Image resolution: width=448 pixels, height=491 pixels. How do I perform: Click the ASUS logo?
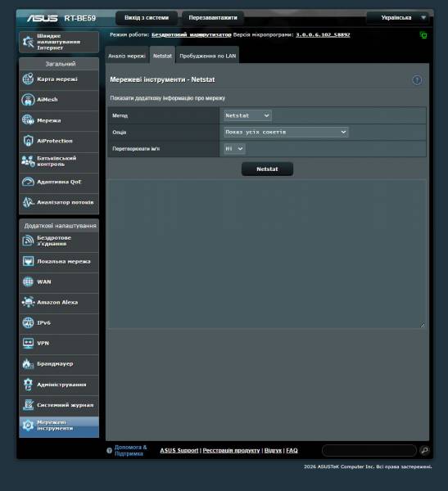coord(42,18)
